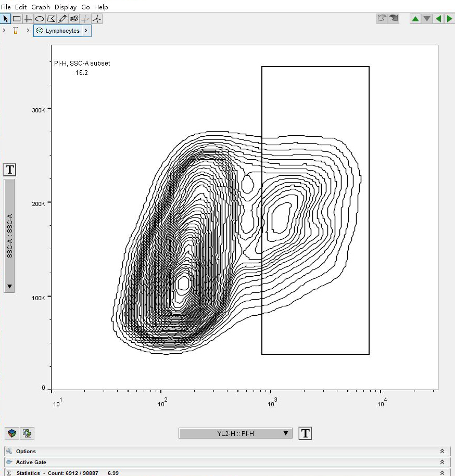Expand the Active Gate panel double chevron

pyautogui.click(x=442, y=462)
